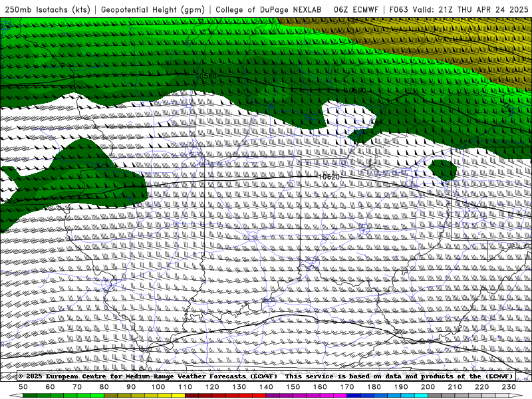Pick the bright red swatch just before 140
This screenshot has height=399, width=532.
259,396
